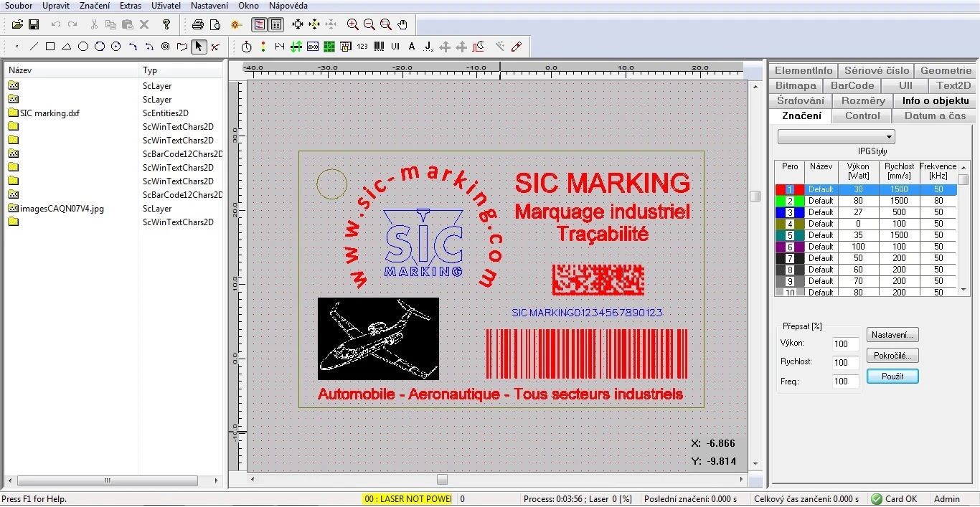The image size is (980, 507).
Task: Select the spiral drawing tool
Action: coord(166,47)
